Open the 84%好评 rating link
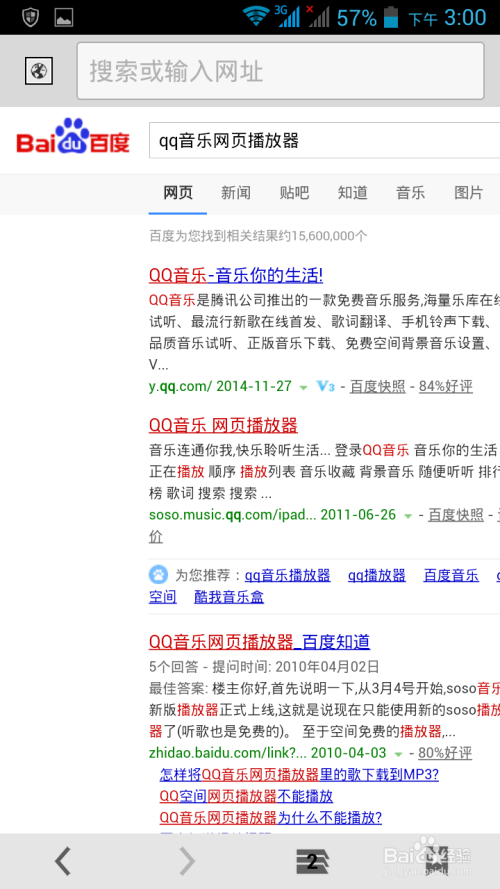The width and height of the screenshot is (500, 889). pyautogui.click(x=446, y=387)
